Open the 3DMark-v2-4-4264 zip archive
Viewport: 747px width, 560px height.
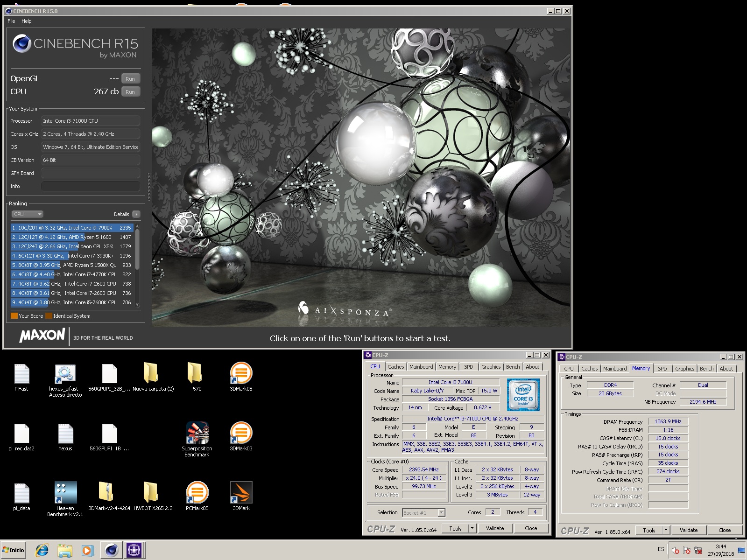coord(107,492)
